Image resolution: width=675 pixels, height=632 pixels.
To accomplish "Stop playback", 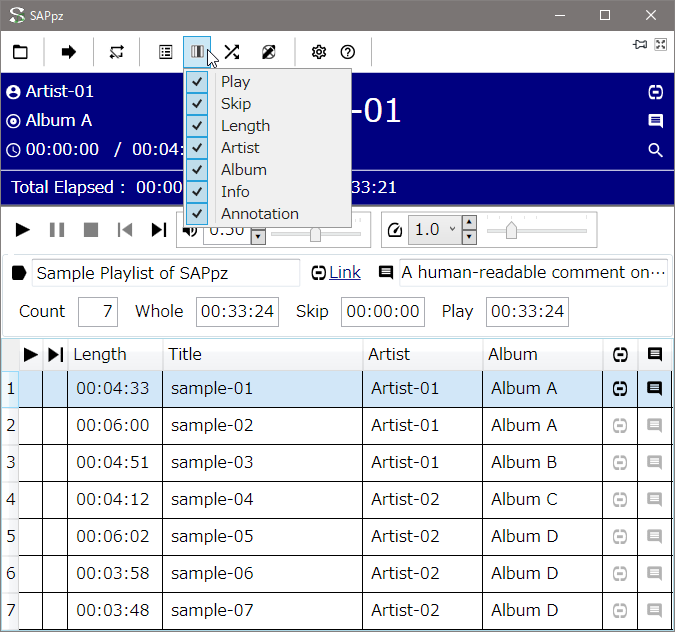I will [x=91, y=230].
